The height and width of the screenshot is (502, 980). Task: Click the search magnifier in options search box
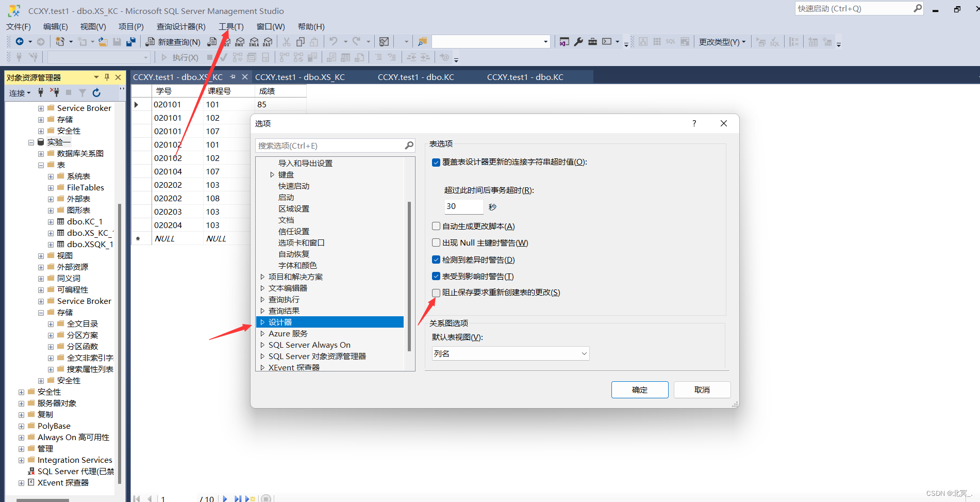click(x=409, y=145)
